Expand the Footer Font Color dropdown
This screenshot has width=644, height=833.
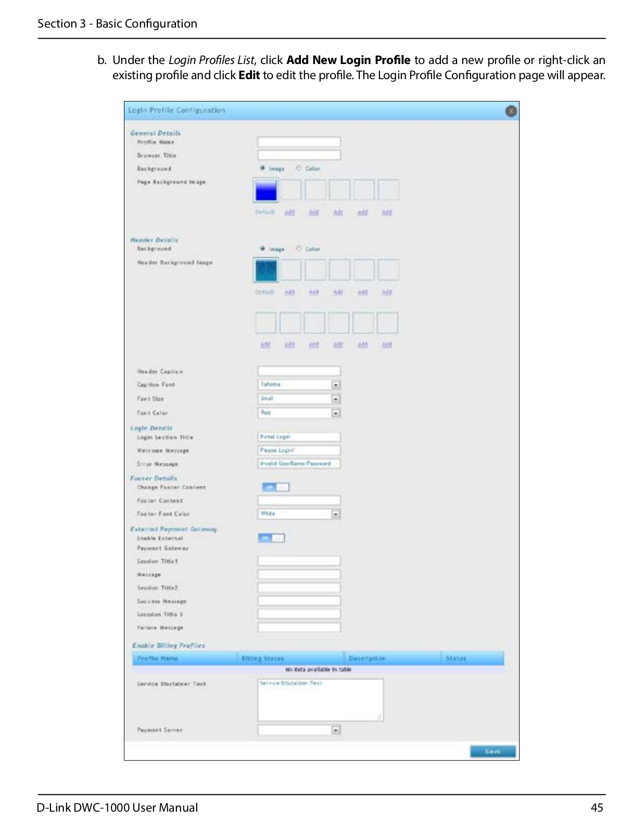tap(336, 514)
